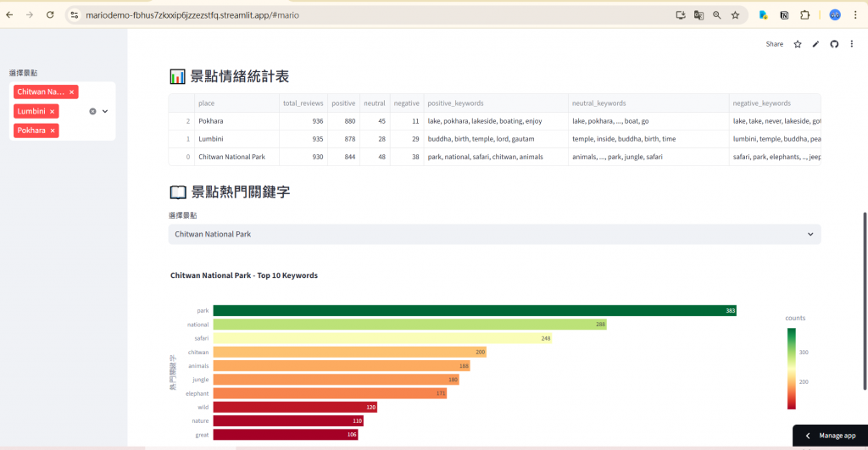Remove Lumbini tag from selection
This screenshot has height=450, width=868.
tap(52, 111)
